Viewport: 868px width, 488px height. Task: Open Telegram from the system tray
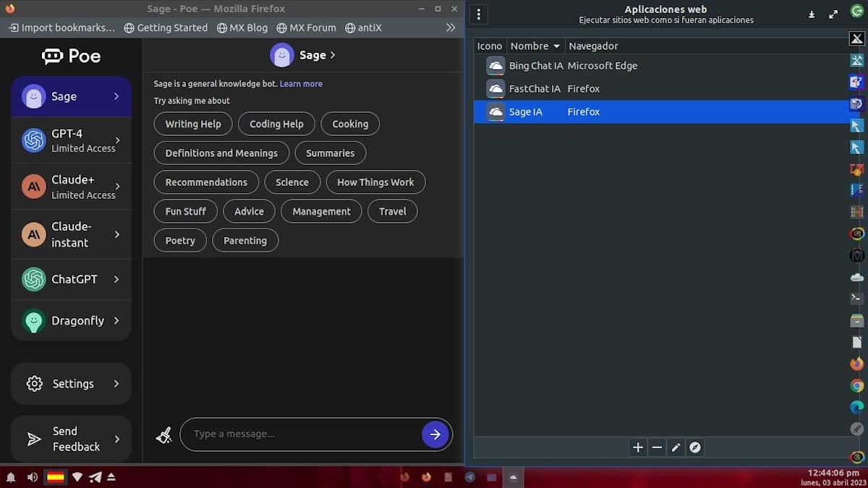(95, 477)
